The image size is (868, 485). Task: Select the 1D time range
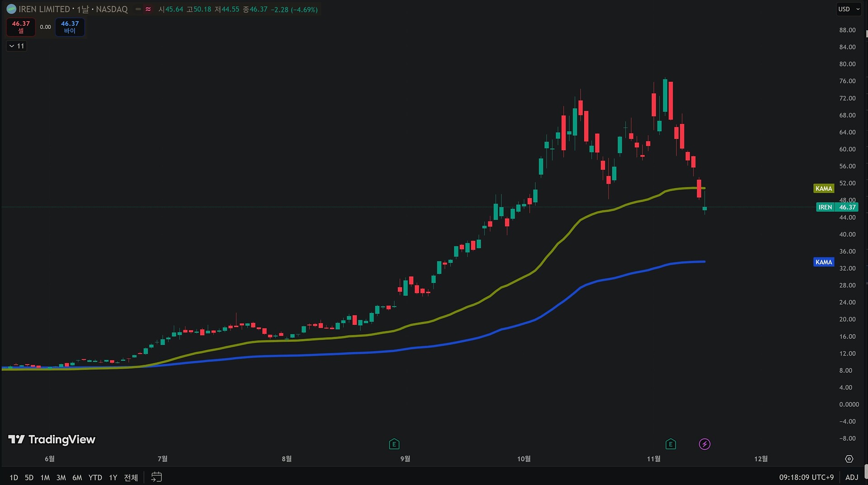pyautogui.click(x=14, y=477)
